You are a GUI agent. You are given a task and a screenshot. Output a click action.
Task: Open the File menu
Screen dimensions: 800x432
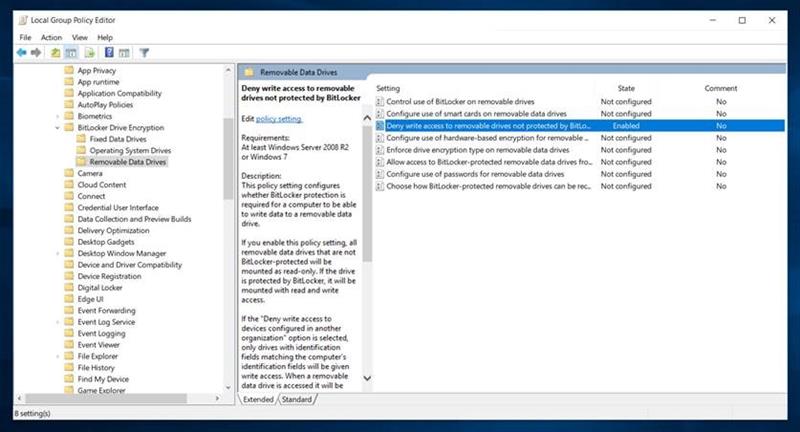[25, 37]
